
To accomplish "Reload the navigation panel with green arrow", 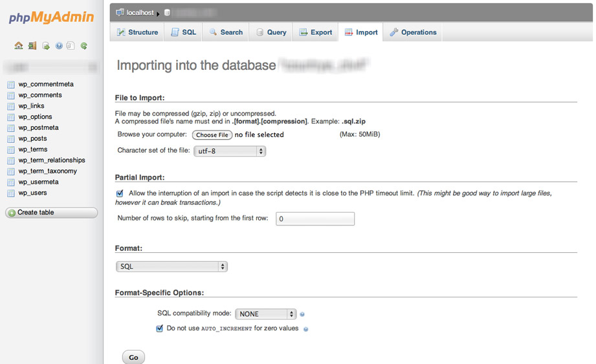I will [x=84, y=46].
